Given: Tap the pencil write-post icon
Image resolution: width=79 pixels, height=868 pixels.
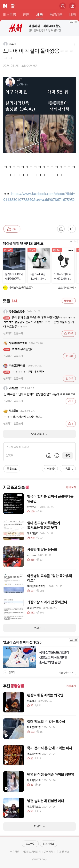Looking at the screenshot, I should 72,6.
